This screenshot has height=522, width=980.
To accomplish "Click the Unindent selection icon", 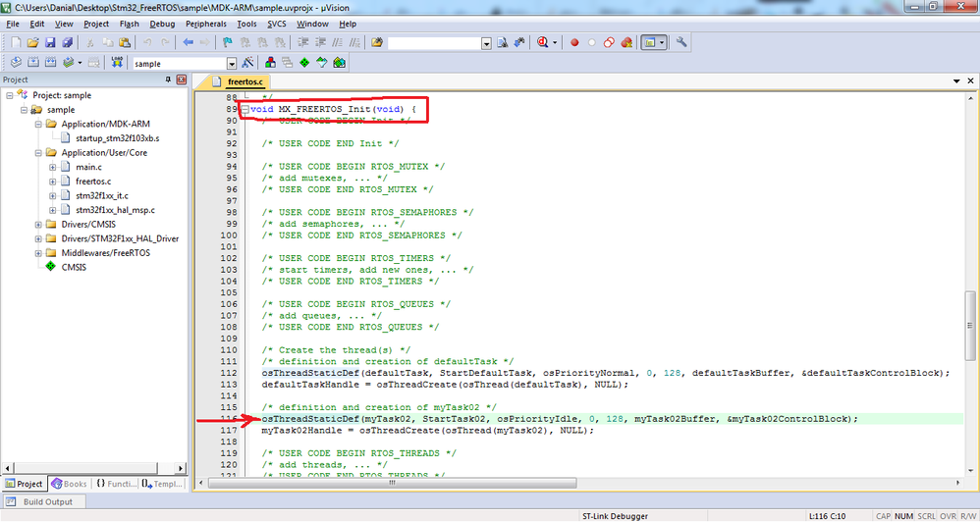I will tap(321, 42).
